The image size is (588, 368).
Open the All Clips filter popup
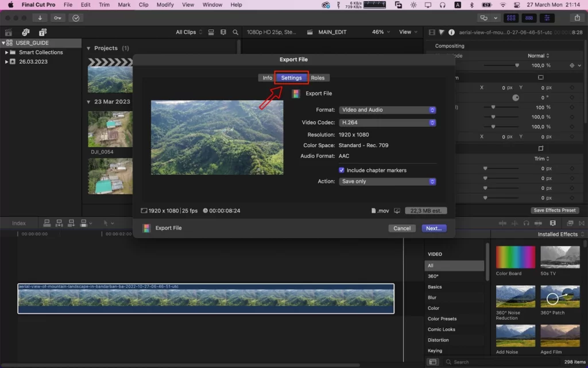pyautogui.click(x=189, y=32)
